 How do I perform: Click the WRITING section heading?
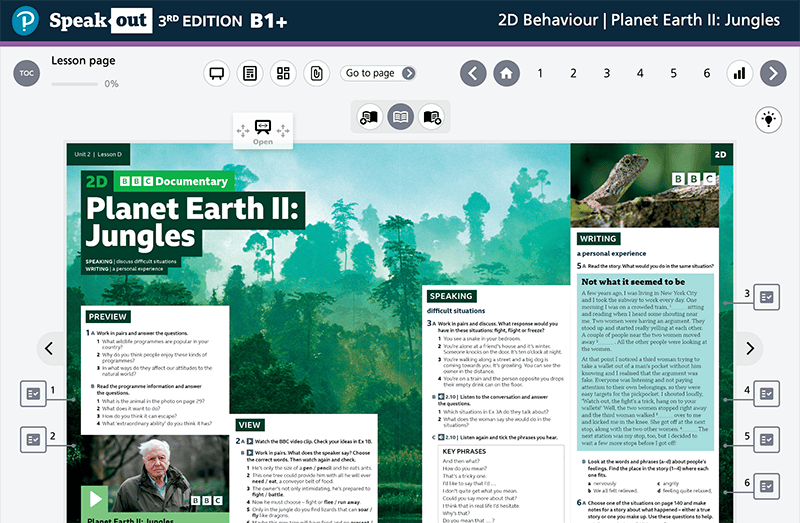[x=598, y=239]
